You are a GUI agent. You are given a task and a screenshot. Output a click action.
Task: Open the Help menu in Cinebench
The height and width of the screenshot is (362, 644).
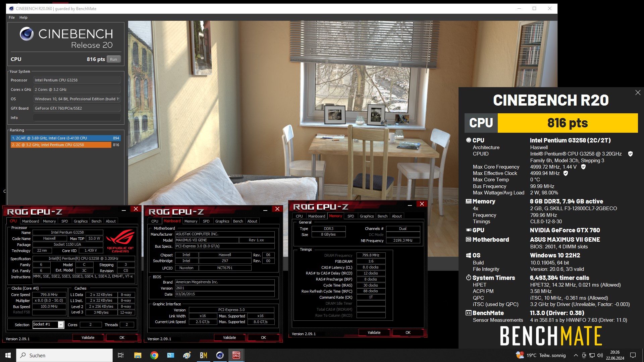[23, 17]
